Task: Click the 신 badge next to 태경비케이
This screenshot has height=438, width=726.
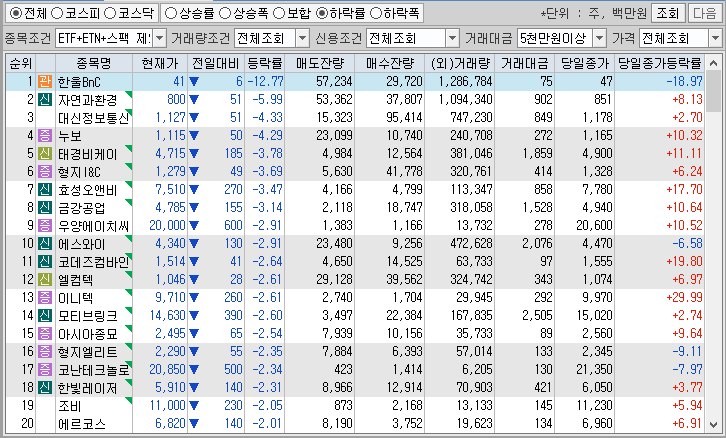Action: pyautogui.click(x=45, y=154)
